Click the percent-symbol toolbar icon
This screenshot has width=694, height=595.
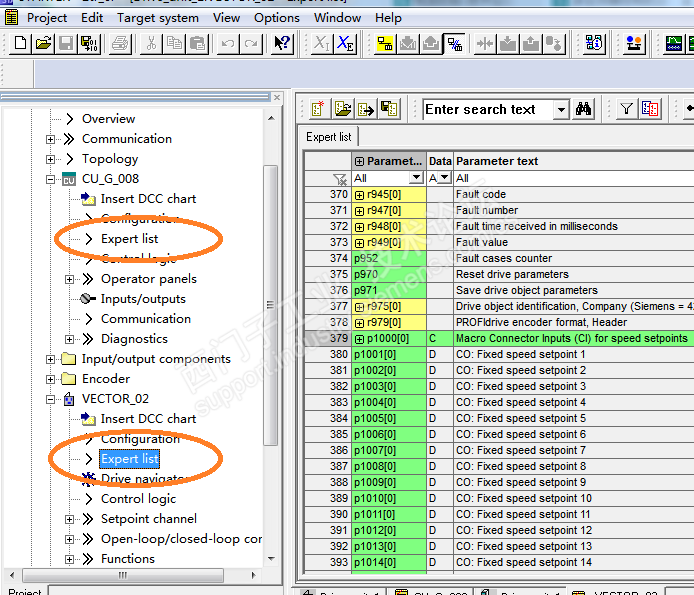[x=455, y=43]
